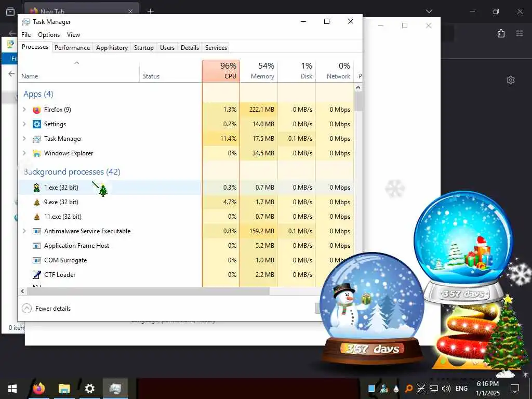Image resolution: width=532 pixels, height=399 pixels.
Task: Click the Antimalware Service Executable icon
Action: point(37,231)
